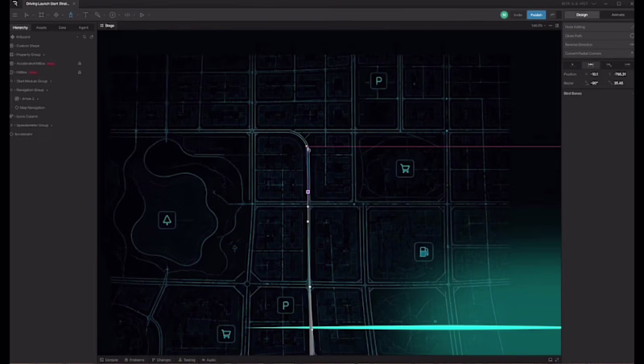Click the bottom bar fullscreen expand icon

(x=557, y=360)
